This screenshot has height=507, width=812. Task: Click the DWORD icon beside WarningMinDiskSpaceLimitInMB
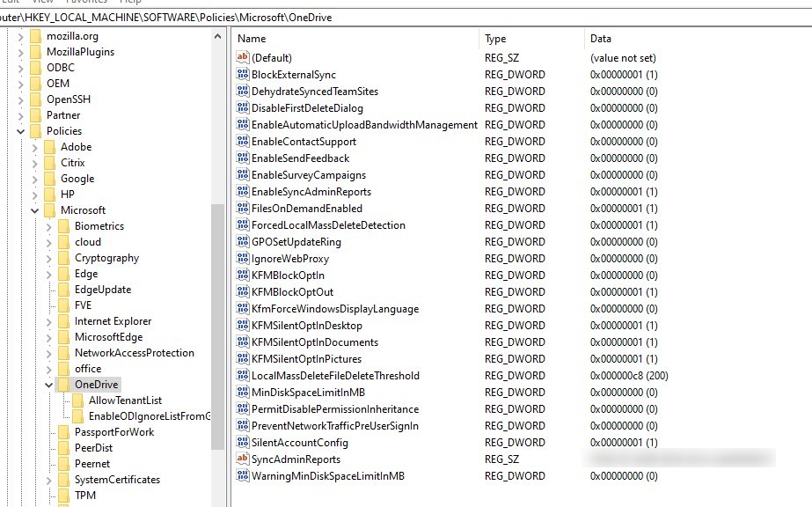click(244, 476)
